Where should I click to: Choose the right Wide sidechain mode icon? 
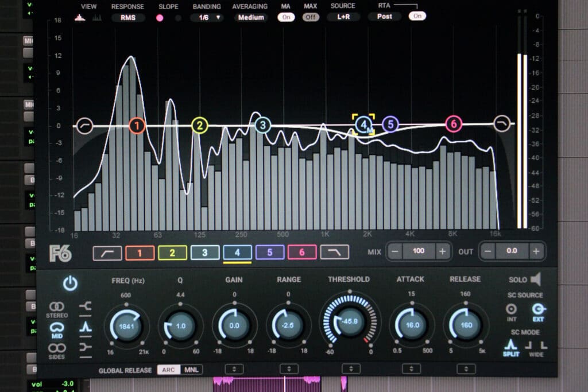[x=543, y=345]
